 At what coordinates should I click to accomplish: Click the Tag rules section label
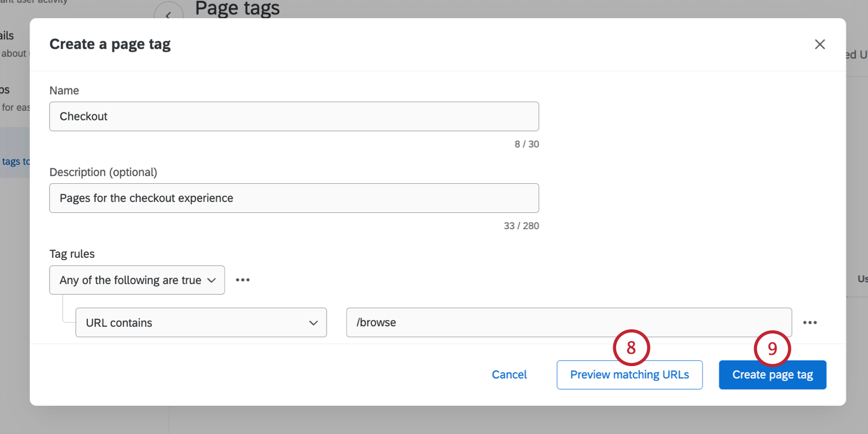[72, 254]
